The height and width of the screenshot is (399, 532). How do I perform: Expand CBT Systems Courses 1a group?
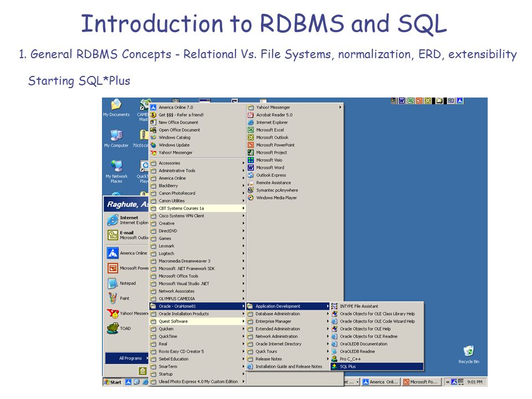pos(197,208)
